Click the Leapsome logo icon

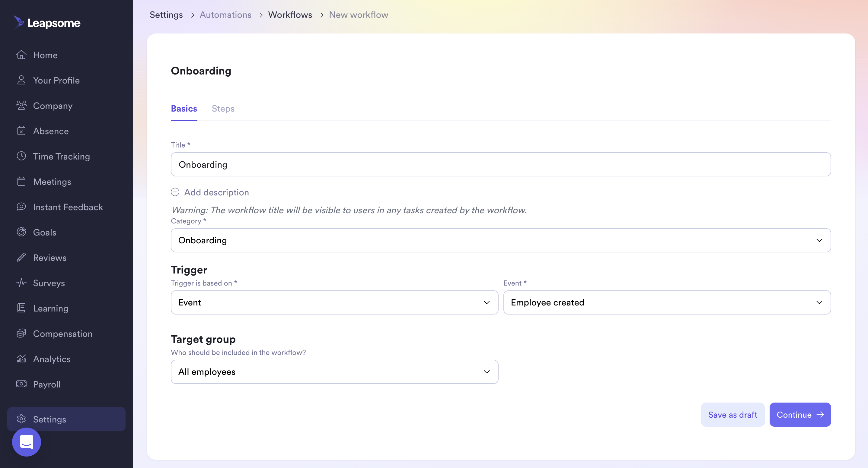point(19,23)
